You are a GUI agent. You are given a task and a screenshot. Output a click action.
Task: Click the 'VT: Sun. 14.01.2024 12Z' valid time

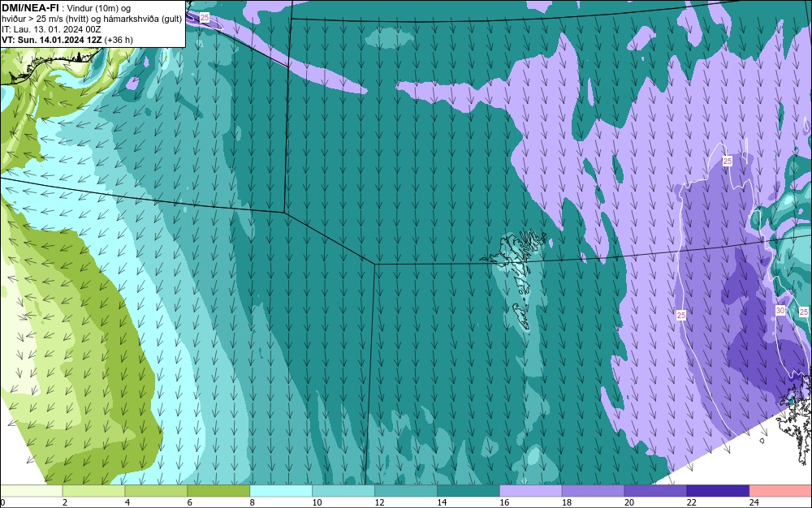click(x=52, y=40)
